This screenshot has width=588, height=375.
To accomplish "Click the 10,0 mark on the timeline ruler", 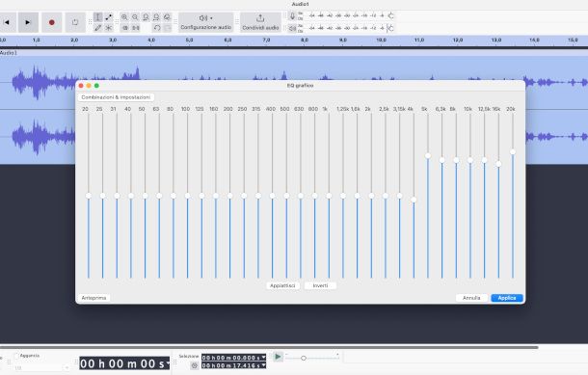I will (381, 40).
